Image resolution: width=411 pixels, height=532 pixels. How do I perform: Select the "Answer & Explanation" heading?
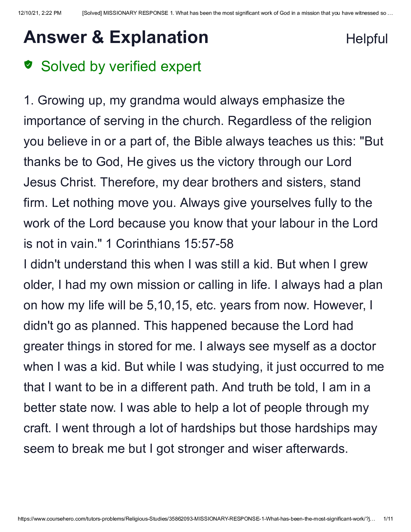pyautogui.click(x=116, y=37)
